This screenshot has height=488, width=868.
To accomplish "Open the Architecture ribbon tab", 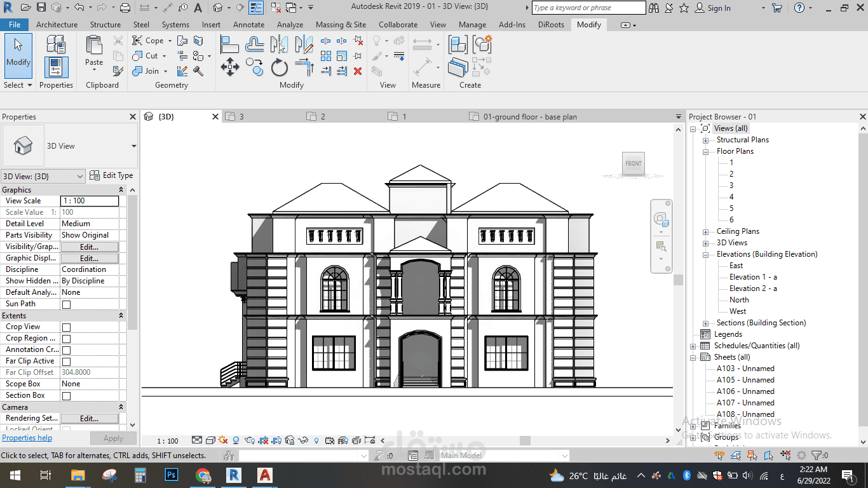I will click(x=57, y=25).
